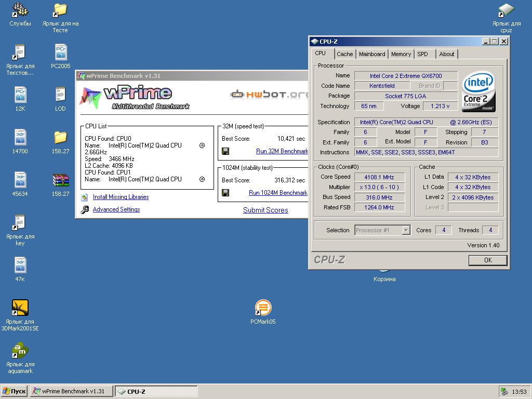532x399 pixels.
Task: Click the HWBOT.org logo in wPrime
Action: pos(269,94)
